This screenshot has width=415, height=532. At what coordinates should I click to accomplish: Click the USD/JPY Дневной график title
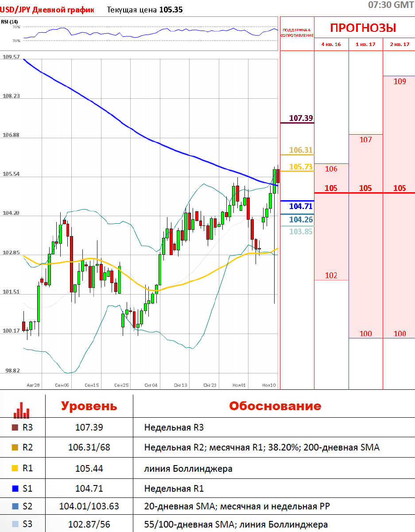tap(47, 10)
